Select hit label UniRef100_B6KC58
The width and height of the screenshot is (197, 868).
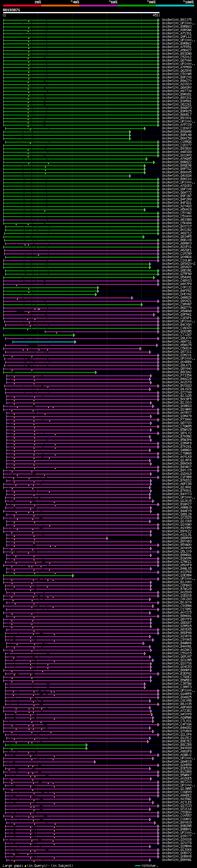coord(177,139)
